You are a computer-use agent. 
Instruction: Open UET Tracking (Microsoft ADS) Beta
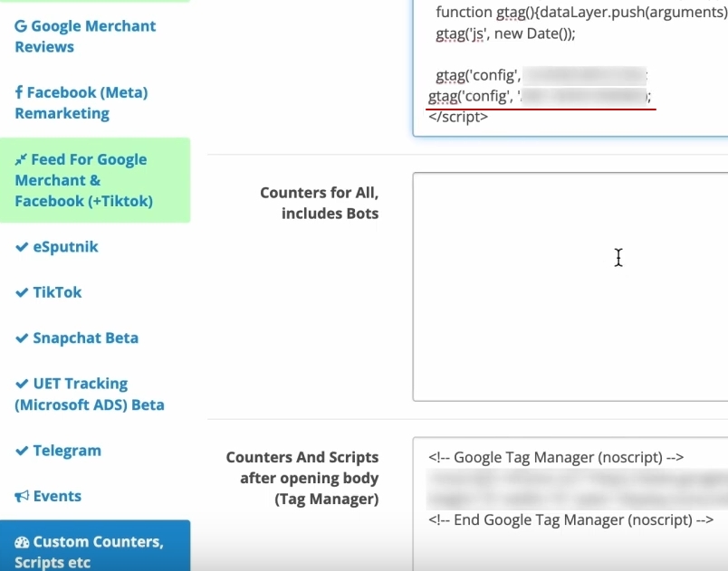(89, 394)
